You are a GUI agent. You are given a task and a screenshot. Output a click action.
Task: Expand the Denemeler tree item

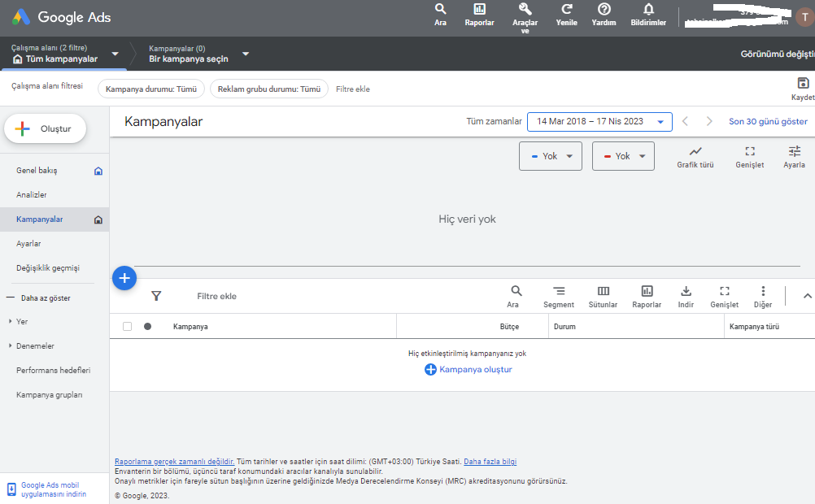click(x=11, y=346)
